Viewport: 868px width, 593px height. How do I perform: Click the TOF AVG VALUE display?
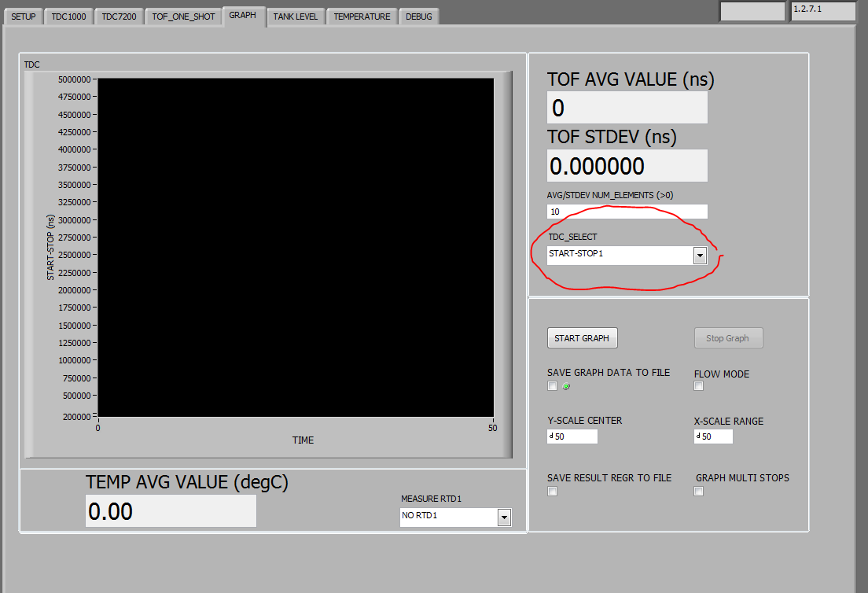[x=627, y=108]
